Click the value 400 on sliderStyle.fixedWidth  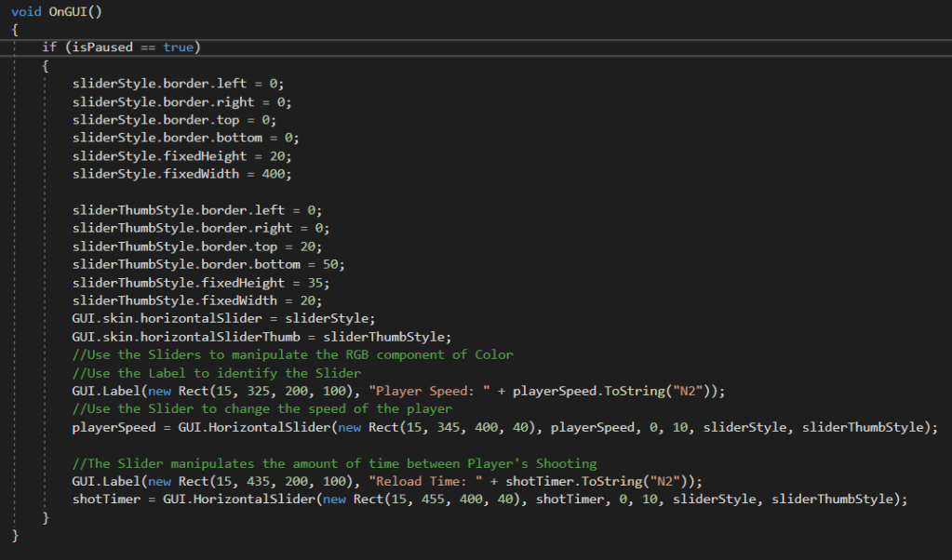[280, 174]
